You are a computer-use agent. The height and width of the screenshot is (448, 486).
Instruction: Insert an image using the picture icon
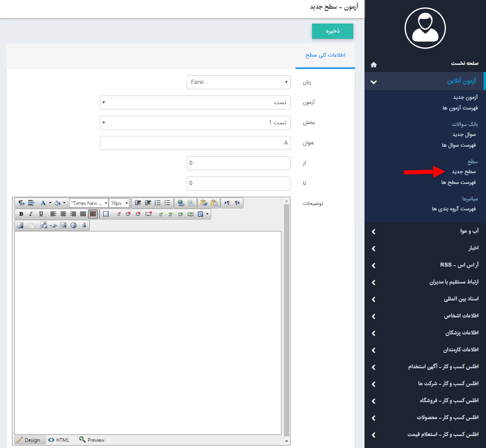(x=21, y=225)
